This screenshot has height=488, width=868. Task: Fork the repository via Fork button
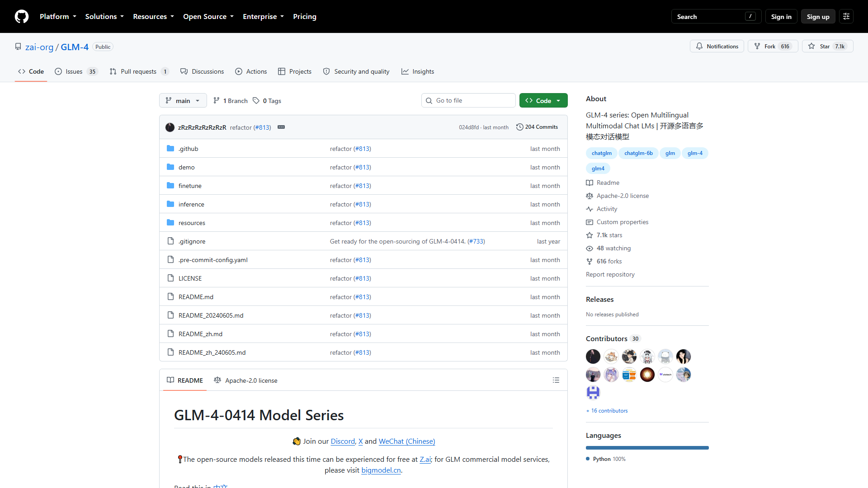[773, 46]
